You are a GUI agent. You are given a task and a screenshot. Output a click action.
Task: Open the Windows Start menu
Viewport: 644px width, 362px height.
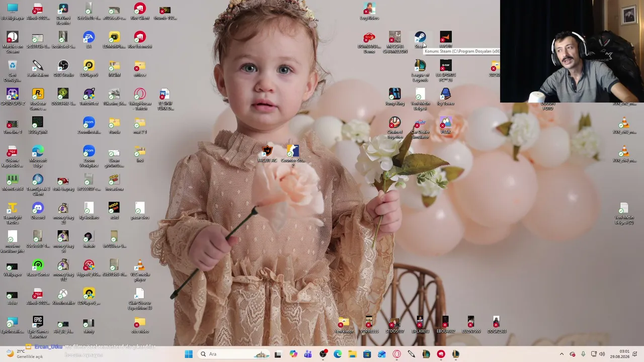(188, 354)
